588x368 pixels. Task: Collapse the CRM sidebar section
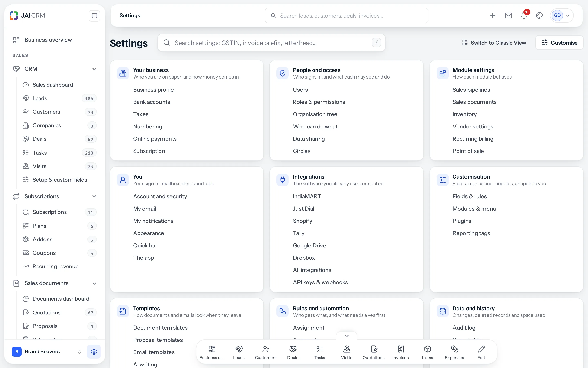coord(94,69)
